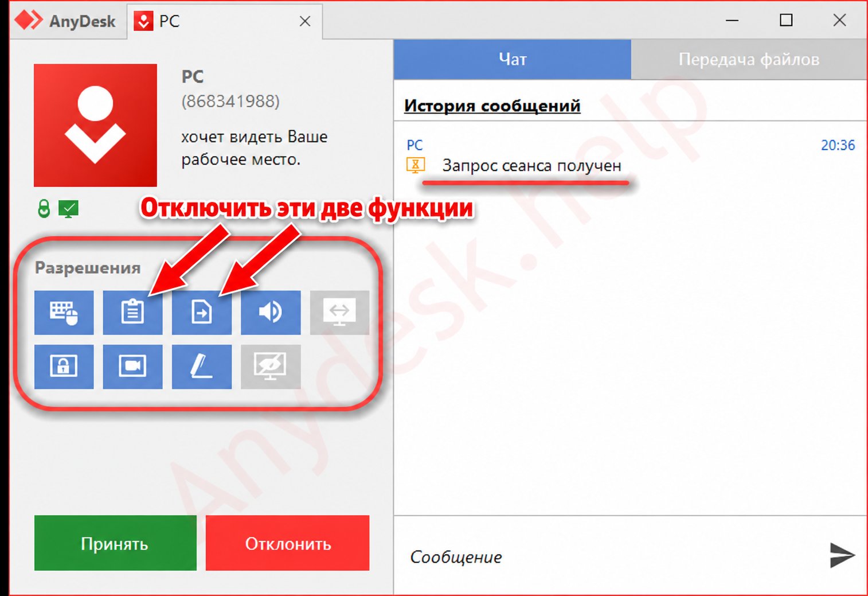The height and width of the screenshot is (596, 868).
Task: Click the История сообщений heading
Action: [x=492, y=106]
